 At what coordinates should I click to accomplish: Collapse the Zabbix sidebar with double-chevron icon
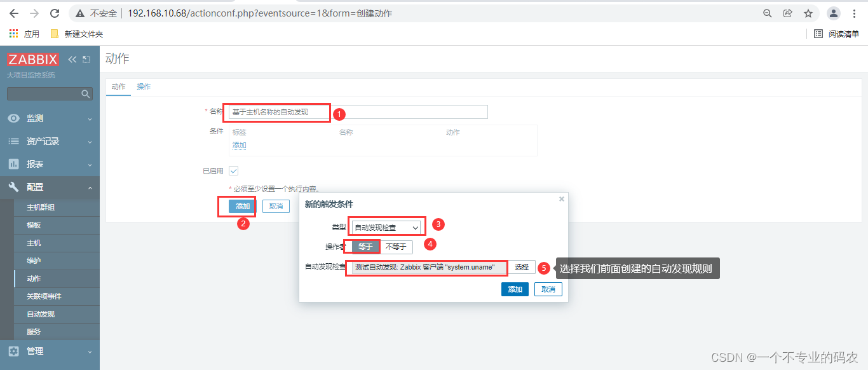72,59
